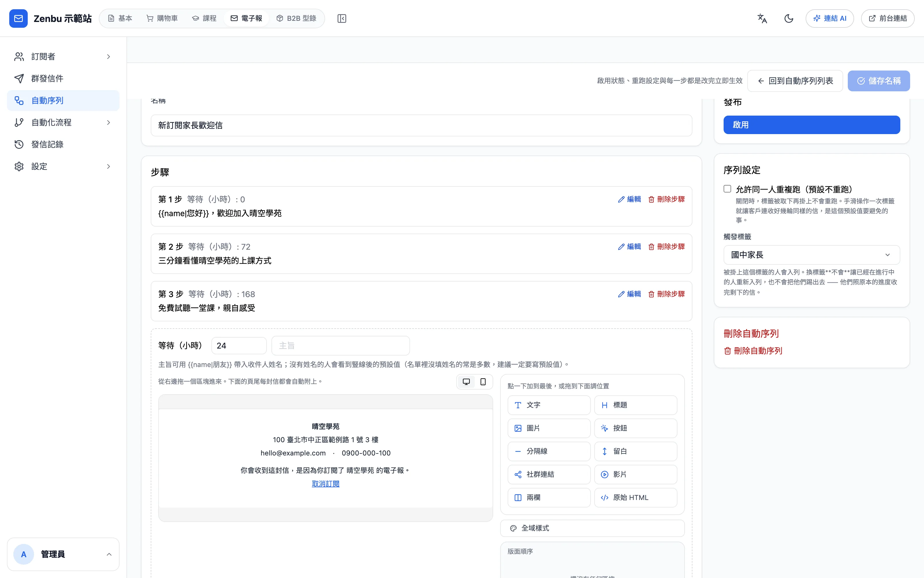Click the Zenbu mail logo icon

pos(18,18)
